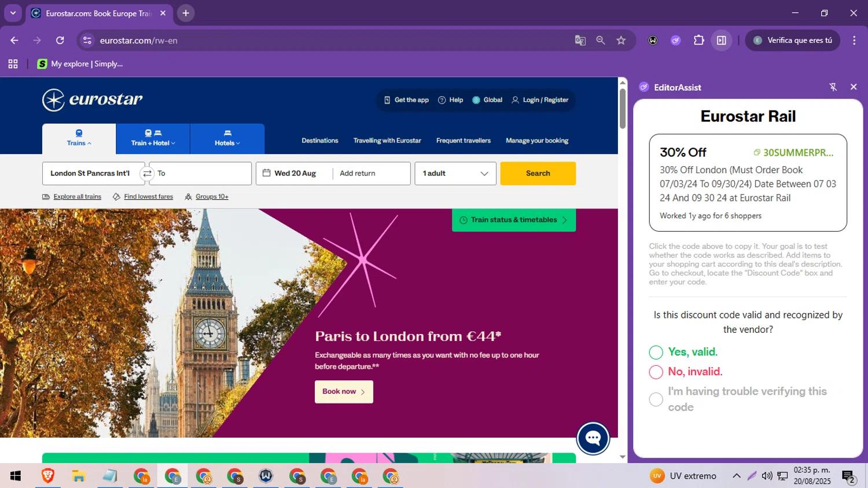Select the Trains booking tab
Screen dimensions: 868x488
tap(79, 139)
